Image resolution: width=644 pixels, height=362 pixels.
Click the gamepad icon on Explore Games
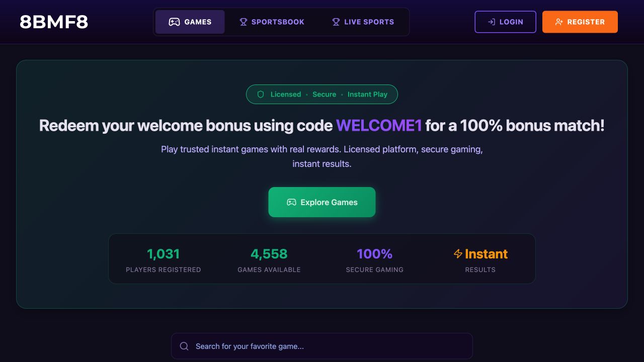point(291,202)
